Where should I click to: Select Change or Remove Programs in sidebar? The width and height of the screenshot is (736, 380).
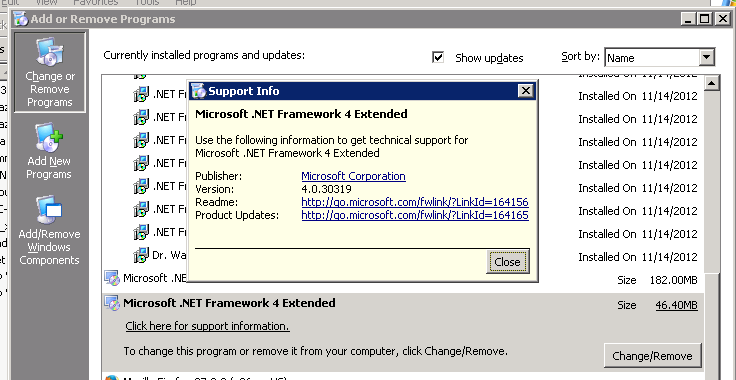pos(50,72)
